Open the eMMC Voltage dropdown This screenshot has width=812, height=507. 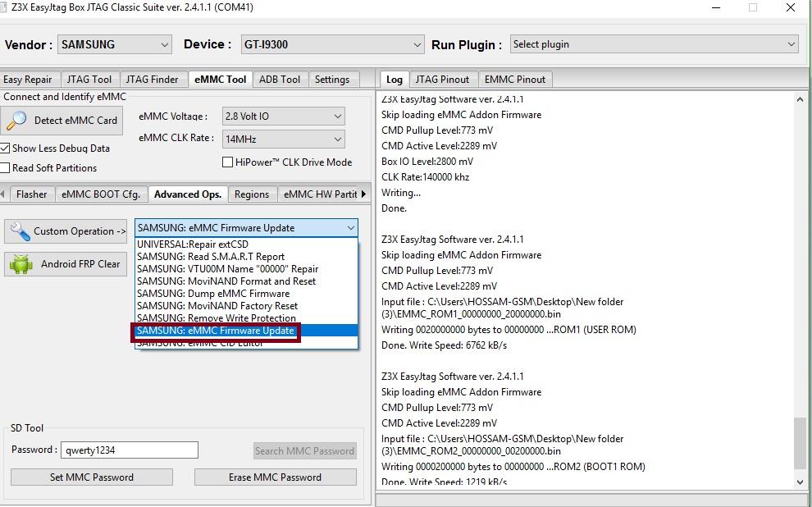point(283,116)
